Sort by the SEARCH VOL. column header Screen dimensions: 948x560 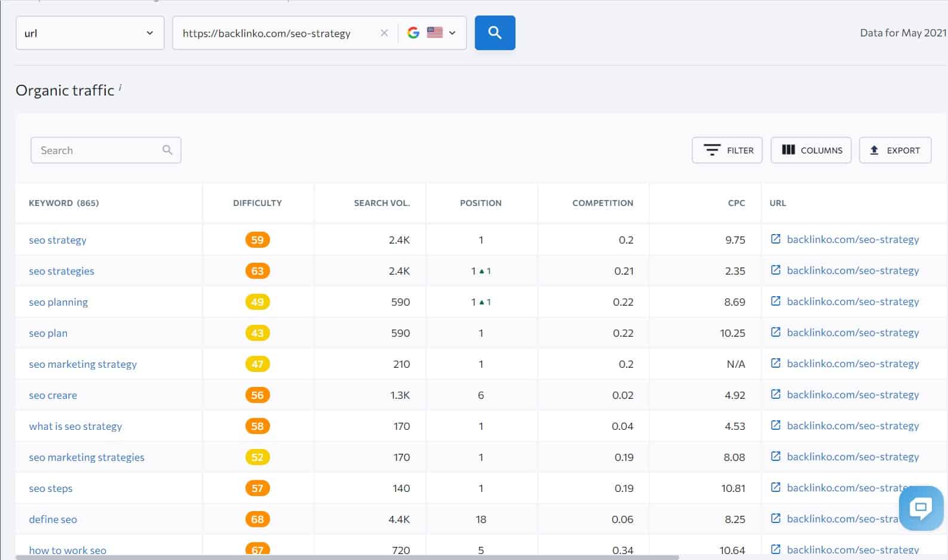[382, 203]
